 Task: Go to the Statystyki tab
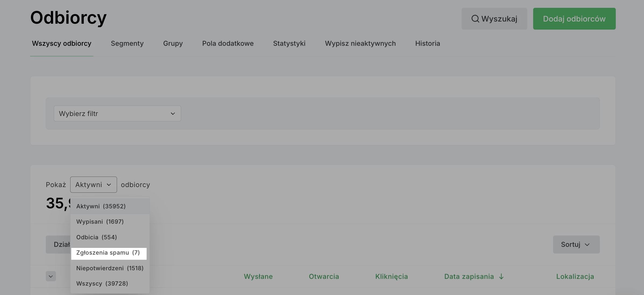pos(289,43)
